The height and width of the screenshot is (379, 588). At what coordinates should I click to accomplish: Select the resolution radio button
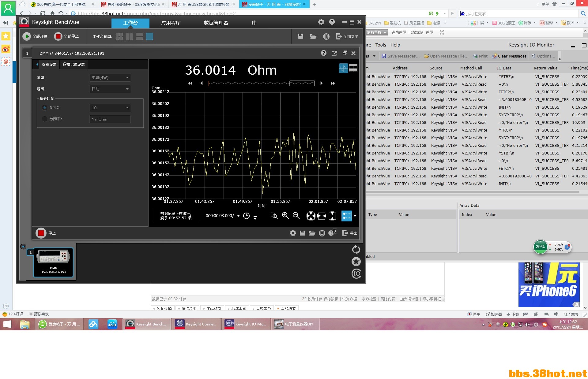coord(45,119)
